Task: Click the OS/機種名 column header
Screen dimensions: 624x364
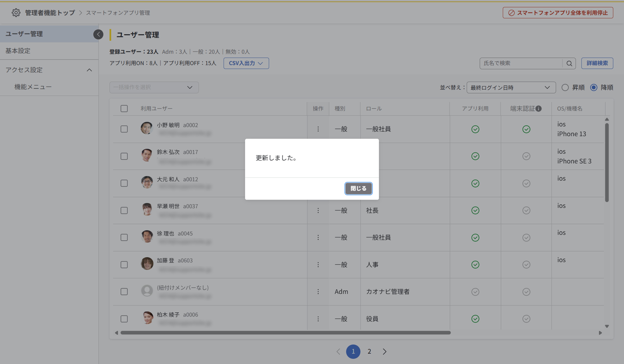Action: point(569,109)
